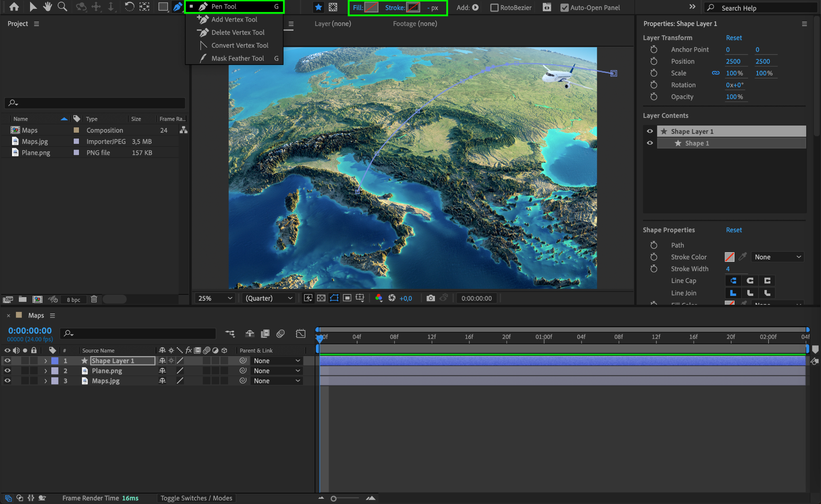
Task: Open the Quarter resolution dropdown
Action: (269, 298)
